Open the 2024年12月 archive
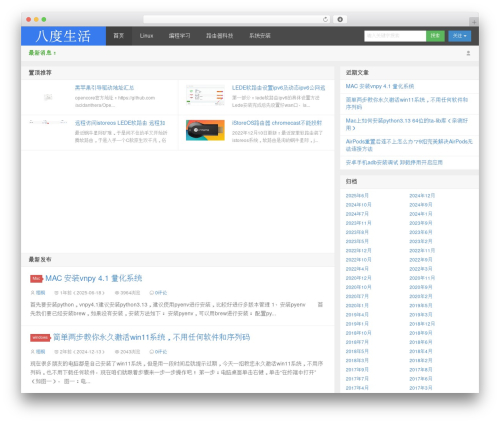 point(422,196)
